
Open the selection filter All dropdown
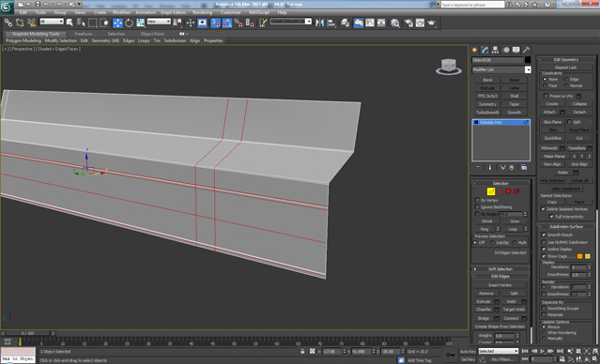coord(52,22)
